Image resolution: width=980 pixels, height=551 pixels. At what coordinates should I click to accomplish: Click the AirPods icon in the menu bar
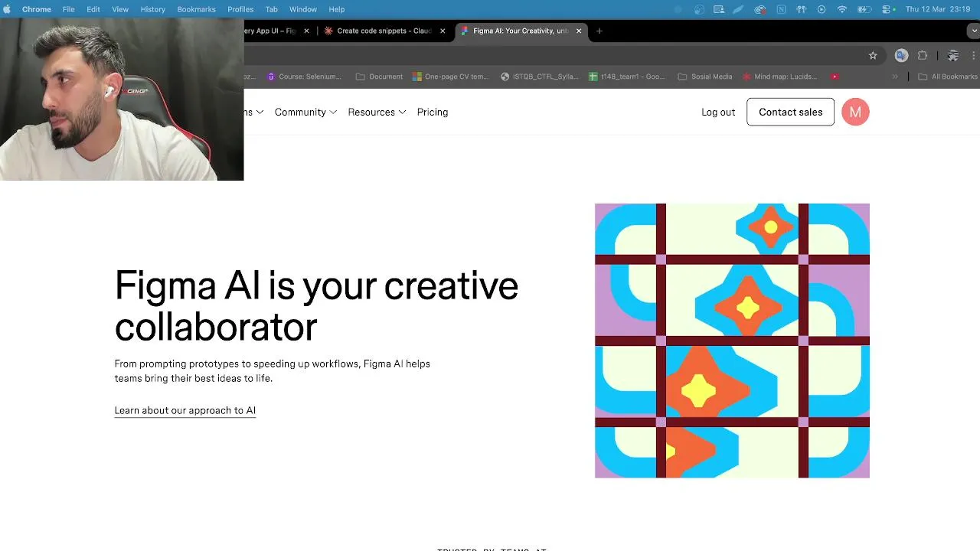pos(801,9)
